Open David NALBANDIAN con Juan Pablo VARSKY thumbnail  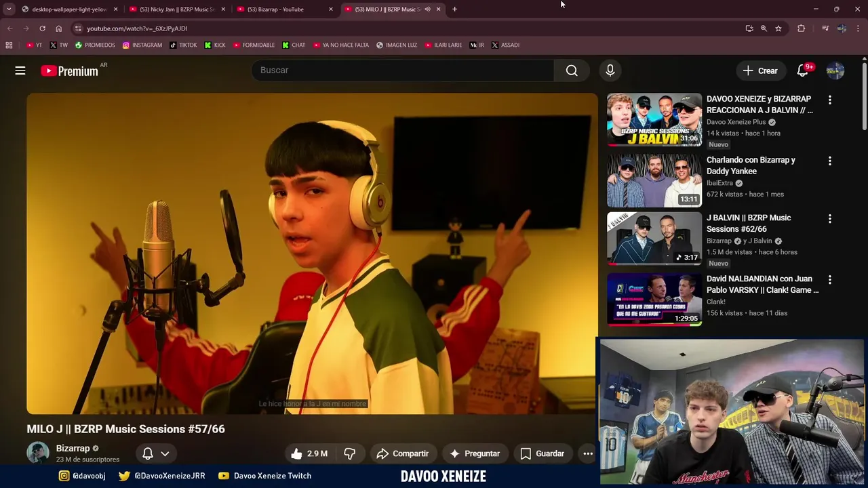(654, 299)
